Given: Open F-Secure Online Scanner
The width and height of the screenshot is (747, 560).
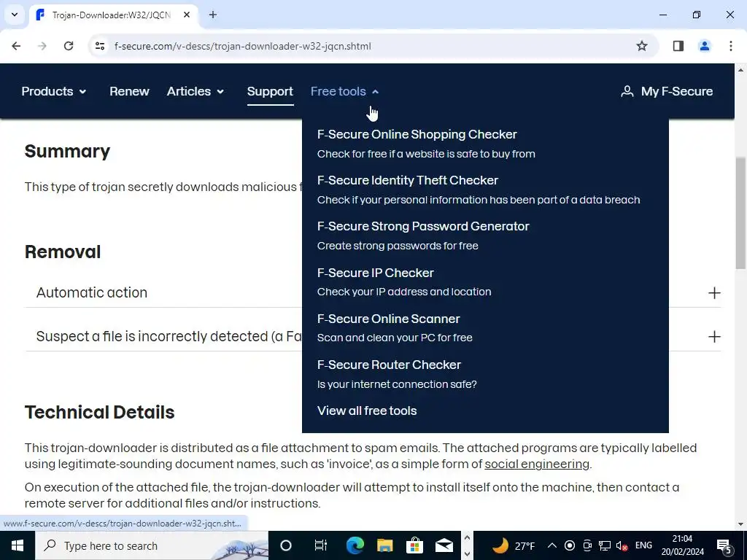Looking at the screenshot, I should 388,319.
